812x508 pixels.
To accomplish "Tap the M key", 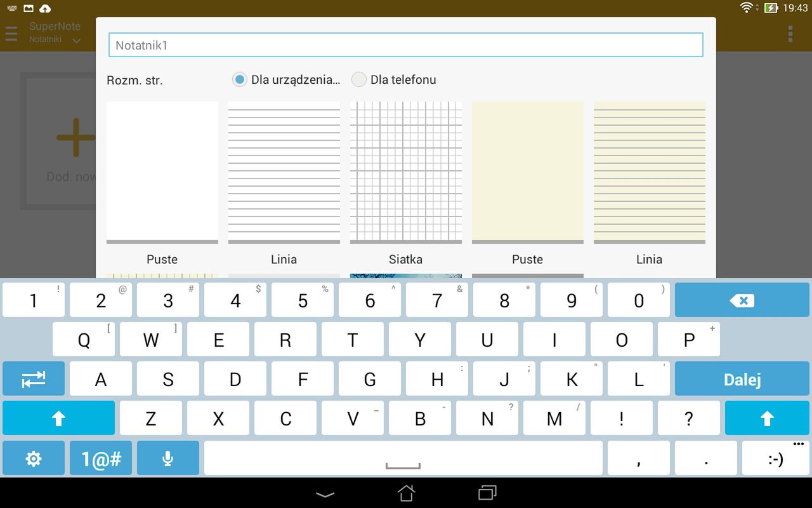I will tap(554, 418).
